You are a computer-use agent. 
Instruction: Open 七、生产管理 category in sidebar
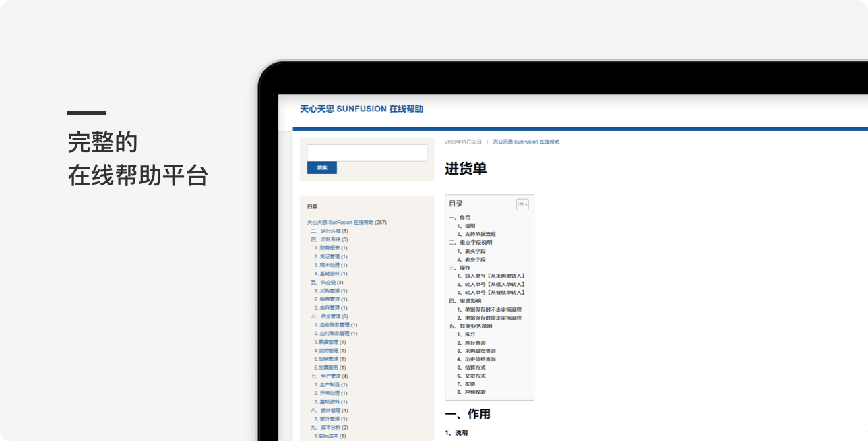pos(325,376)
